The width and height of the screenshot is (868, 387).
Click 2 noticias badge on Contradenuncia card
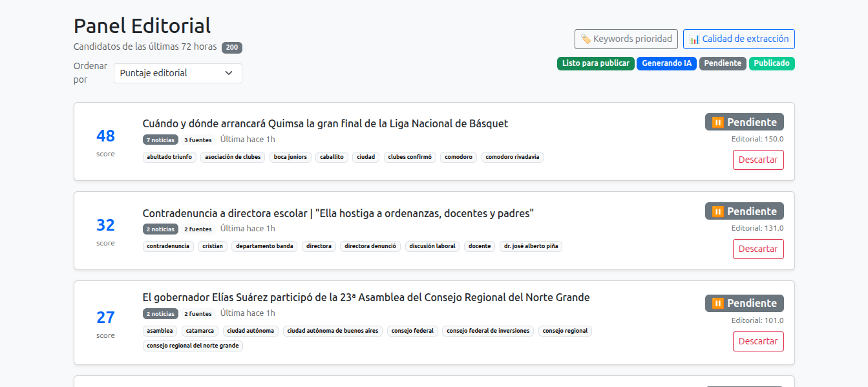click(160, 229)
